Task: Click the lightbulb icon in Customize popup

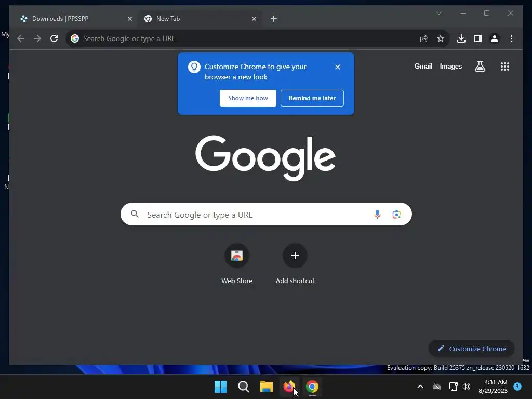Action: [194, 67]
